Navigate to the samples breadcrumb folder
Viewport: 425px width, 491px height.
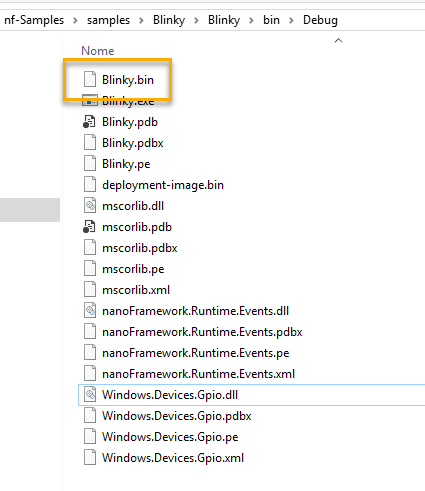[x=108, y=20]
